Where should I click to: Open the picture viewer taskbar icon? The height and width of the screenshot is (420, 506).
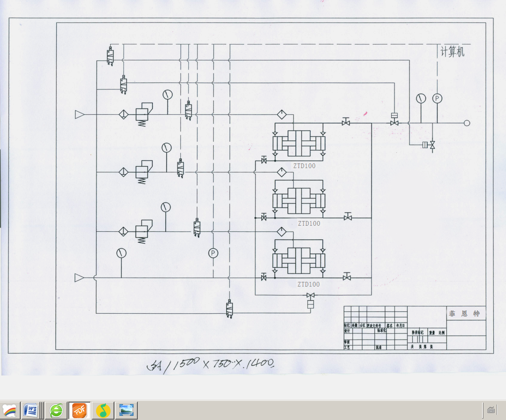(x=126, y=411)
